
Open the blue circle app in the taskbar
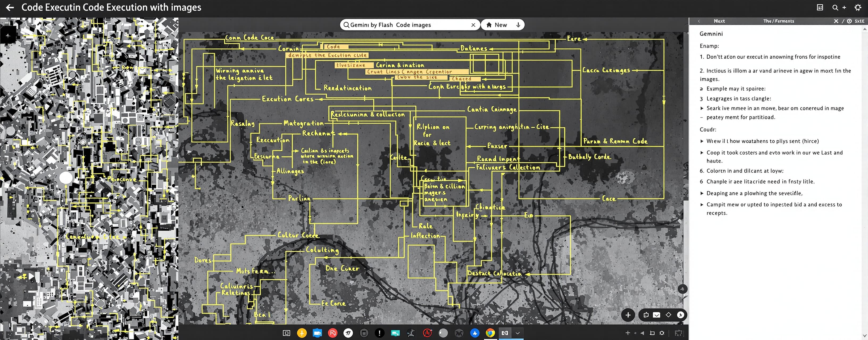(475, 333)
